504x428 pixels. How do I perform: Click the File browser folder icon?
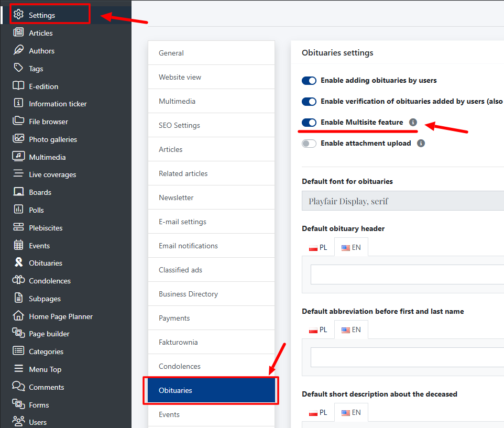tap(18, 120)
